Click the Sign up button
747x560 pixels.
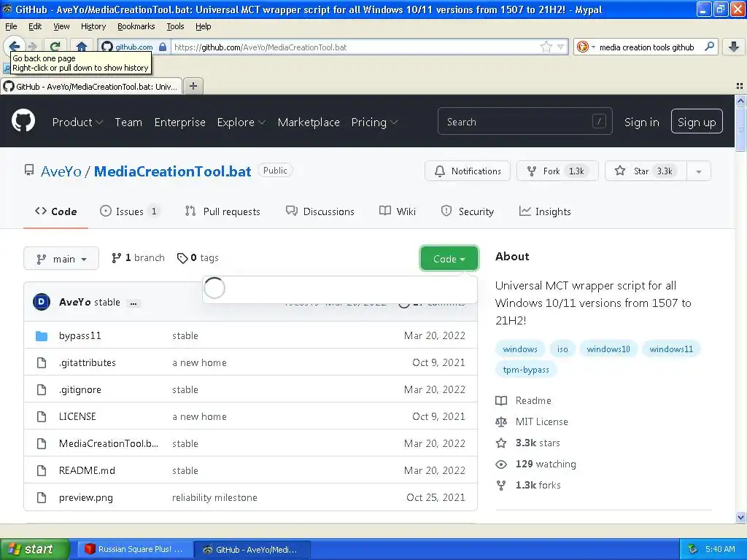[697, 122]
